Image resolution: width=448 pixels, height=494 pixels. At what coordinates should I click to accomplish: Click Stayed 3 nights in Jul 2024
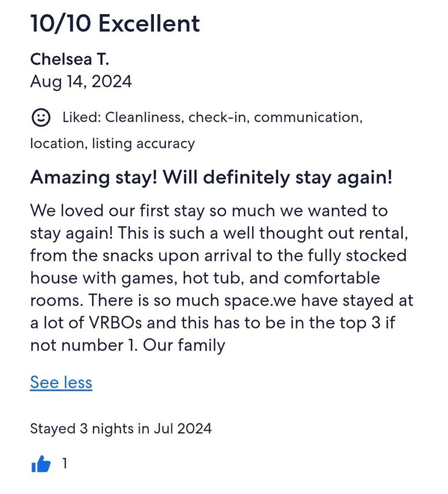tap(121, 428)
